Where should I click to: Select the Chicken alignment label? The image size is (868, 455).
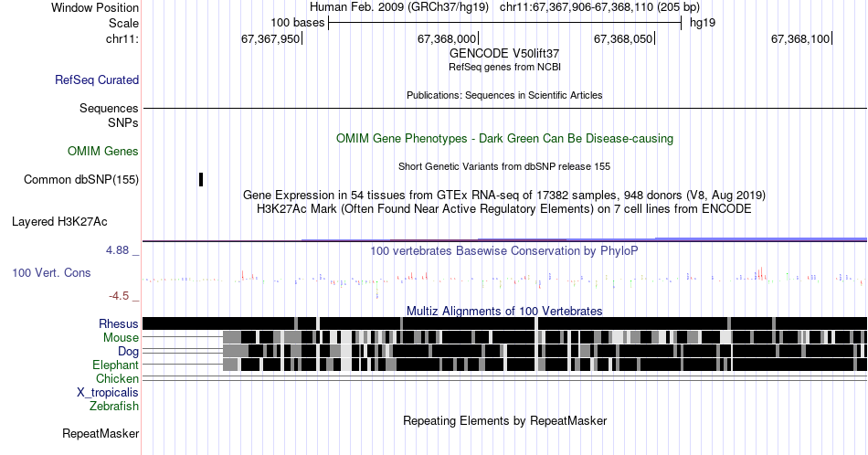117,378
